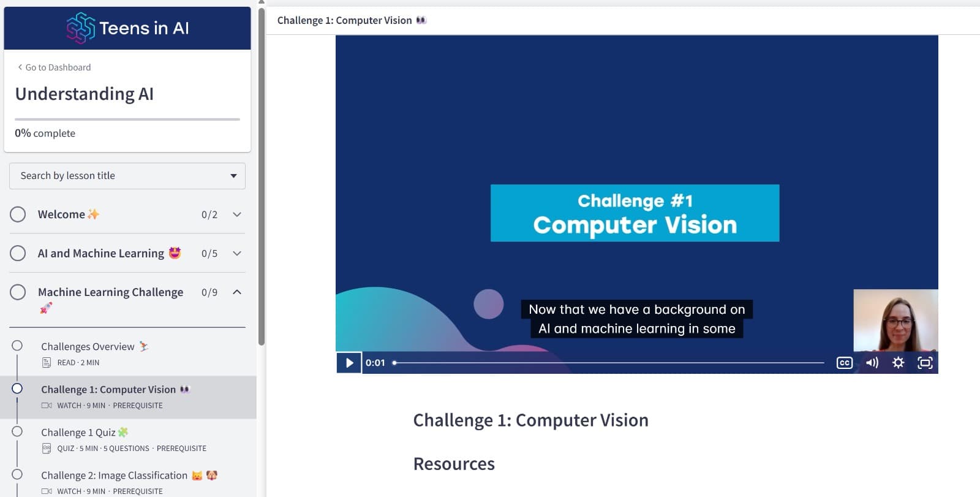The width and height of the screenshot is (980, 497).
Task: Open the Search by lesson title dropdown
Action: click(x=127, y=176)
